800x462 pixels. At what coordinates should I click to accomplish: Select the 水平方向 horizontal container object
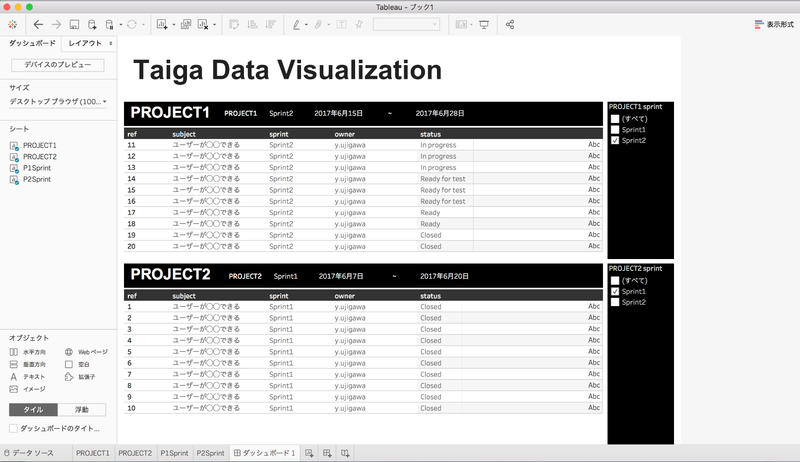point(28,352)
